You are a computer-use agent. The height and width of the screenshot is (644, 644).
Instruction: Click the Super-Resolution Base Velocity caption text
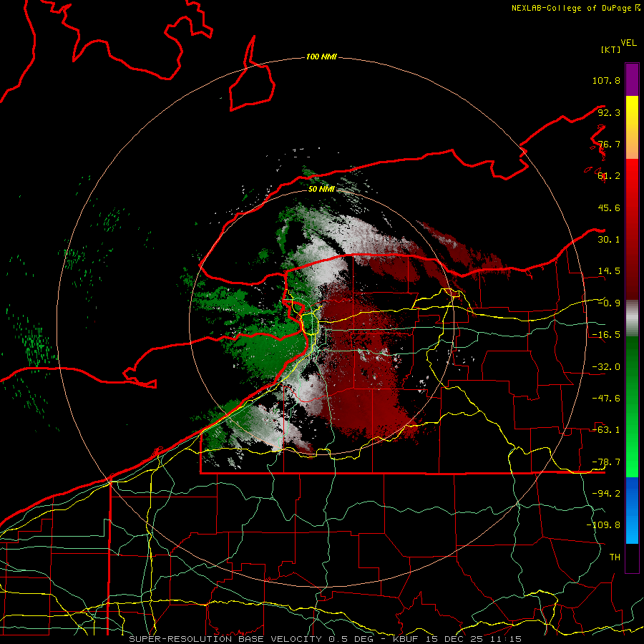pos(225,639)
